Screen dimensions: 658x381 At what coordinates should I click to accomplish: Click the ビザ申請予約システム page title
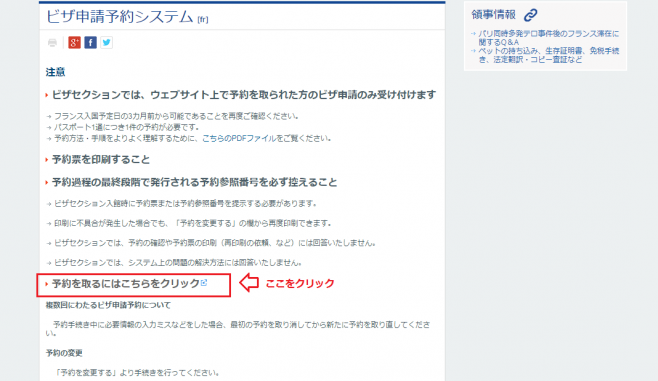(120, 16)
